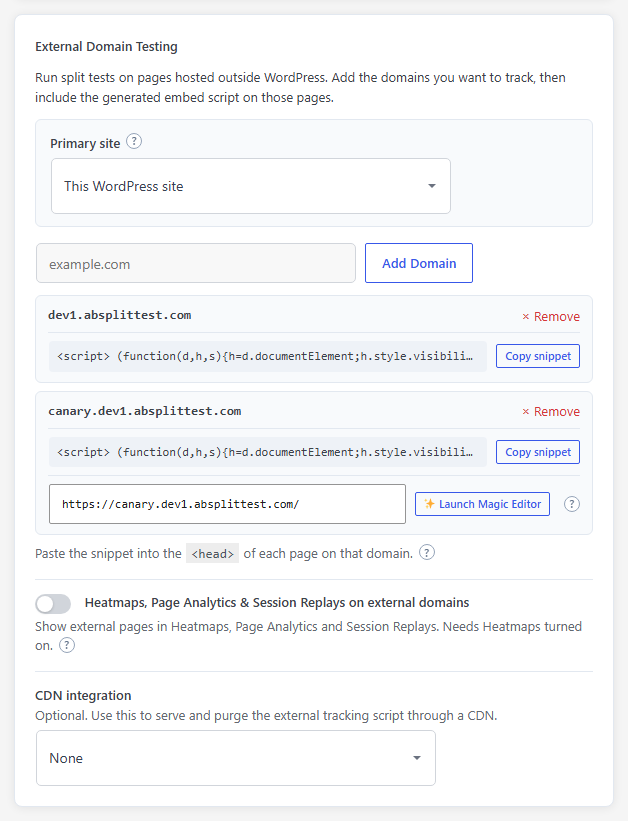The height and width of the screenshot is (821, 628).
Task: Open the CDN integration dropdown
Action: pyautogui.click(x=236, y=758)
